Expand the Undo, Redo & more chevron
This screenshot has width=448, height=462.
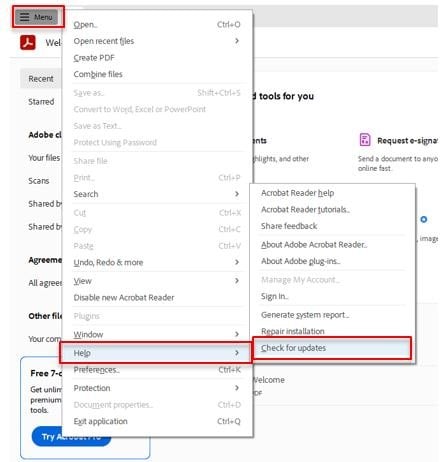coord(237,262)
